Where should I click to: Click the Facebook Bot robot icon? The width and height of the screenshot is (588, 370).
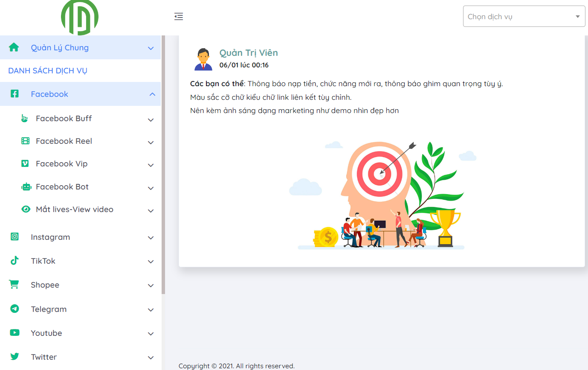(x=26, y=186)
